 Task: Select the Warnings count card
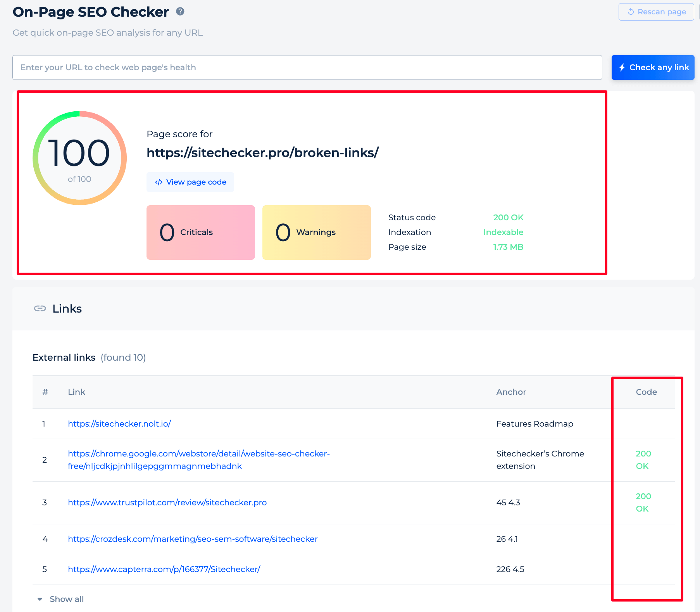316,232
